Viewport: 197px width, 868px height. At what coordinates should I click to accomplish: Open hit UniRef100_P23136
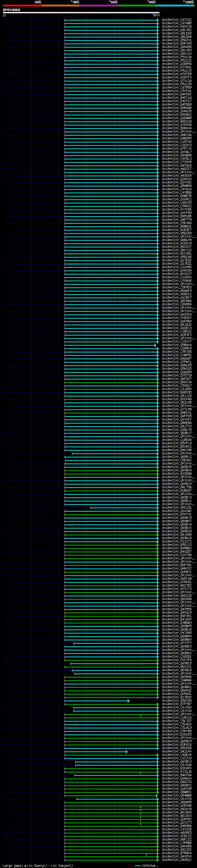click(177, 772)
